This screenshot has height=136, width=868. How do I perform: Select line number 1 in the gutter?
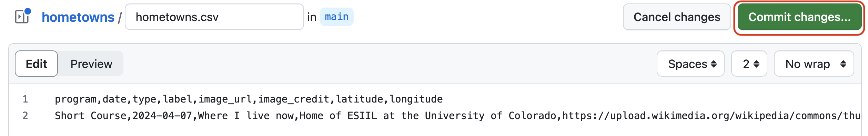(x=25, y=99)
